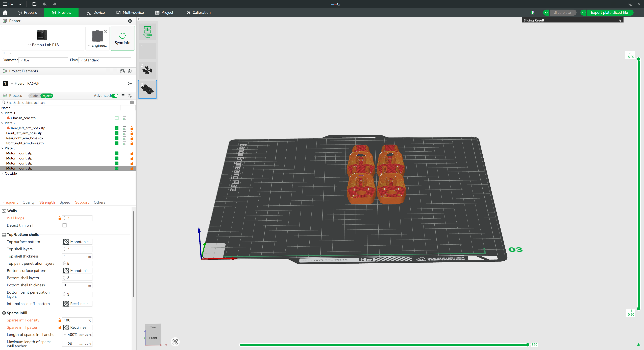Uncheck the print checkbox for Rear_left_arm_boss.stp
Screen dimensions: 644x350
click(116, 128)
